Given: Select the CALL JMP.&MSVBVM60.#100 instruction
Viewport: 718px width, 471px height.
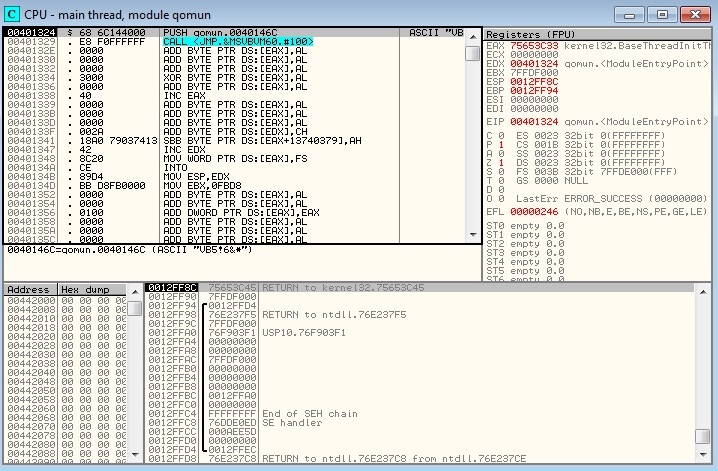Looking at the screenshot, I should pyautogui.click(x=238, y=41).
